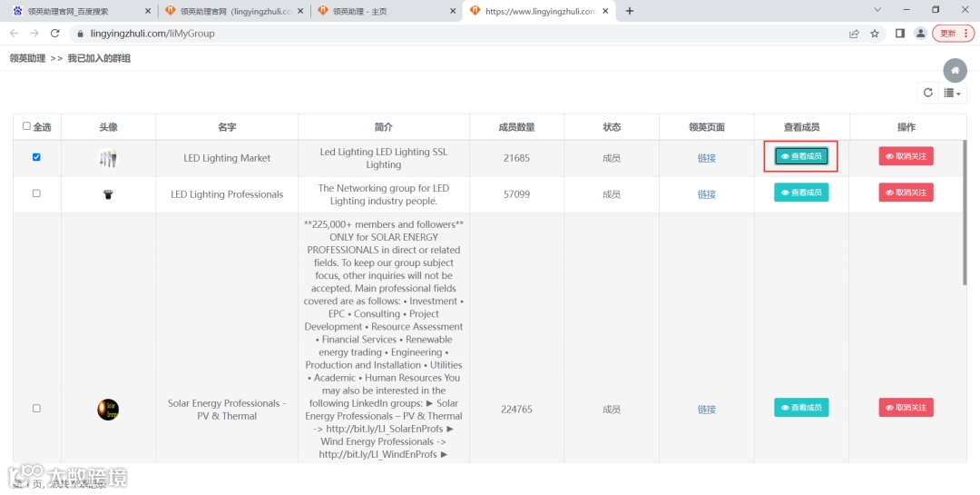The image size is (980, 495).
Task: Share this page icon in address bar
Action: coord(855,34)
